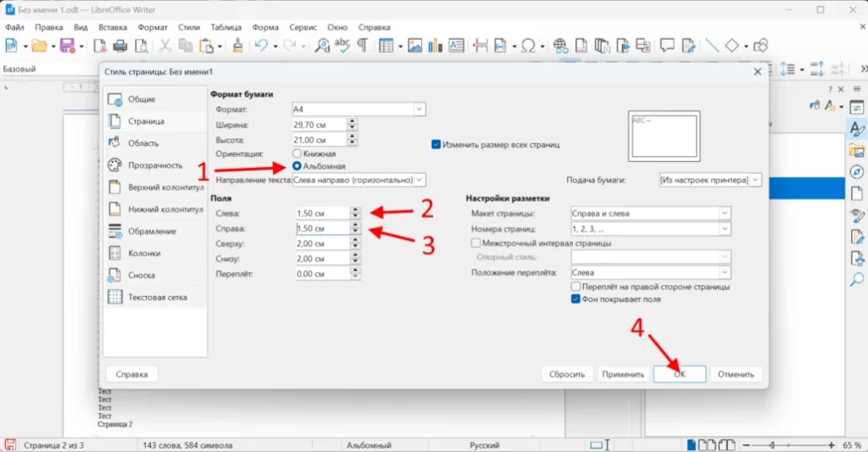The height and width of the screenshot is (452, 868).
Task: Click the Применить button
Action: [x=623, y=375]
